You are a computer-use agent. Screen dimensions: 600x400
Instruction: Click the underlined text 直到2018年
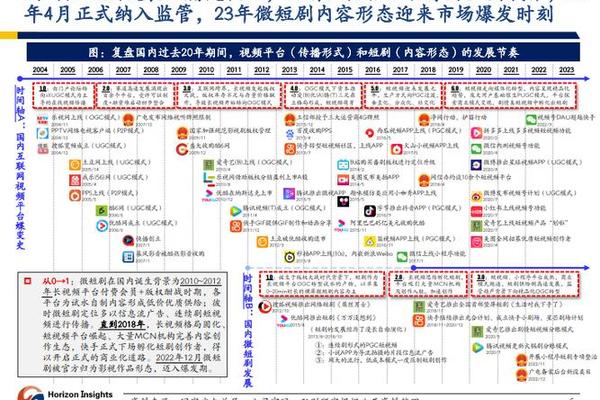122,325
